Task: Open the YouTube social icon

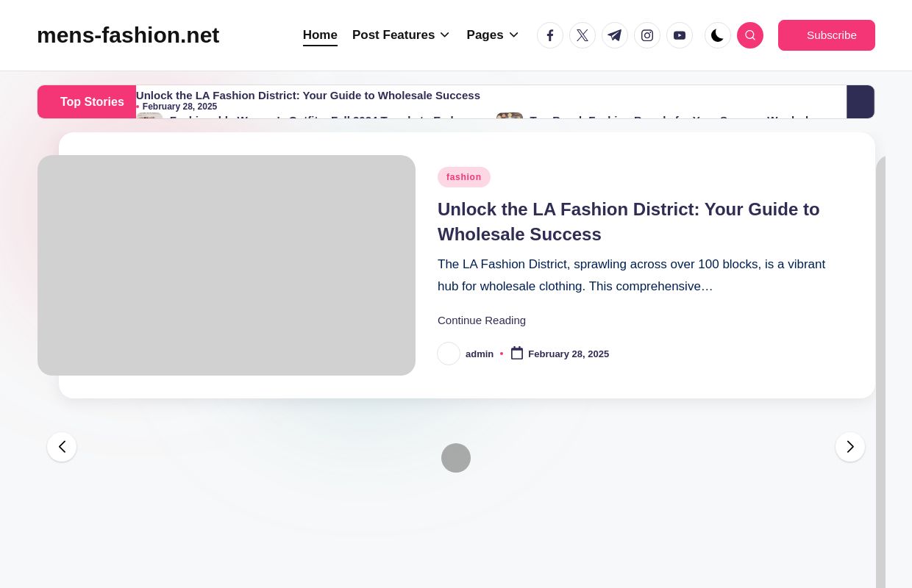Action: point(680,35)
